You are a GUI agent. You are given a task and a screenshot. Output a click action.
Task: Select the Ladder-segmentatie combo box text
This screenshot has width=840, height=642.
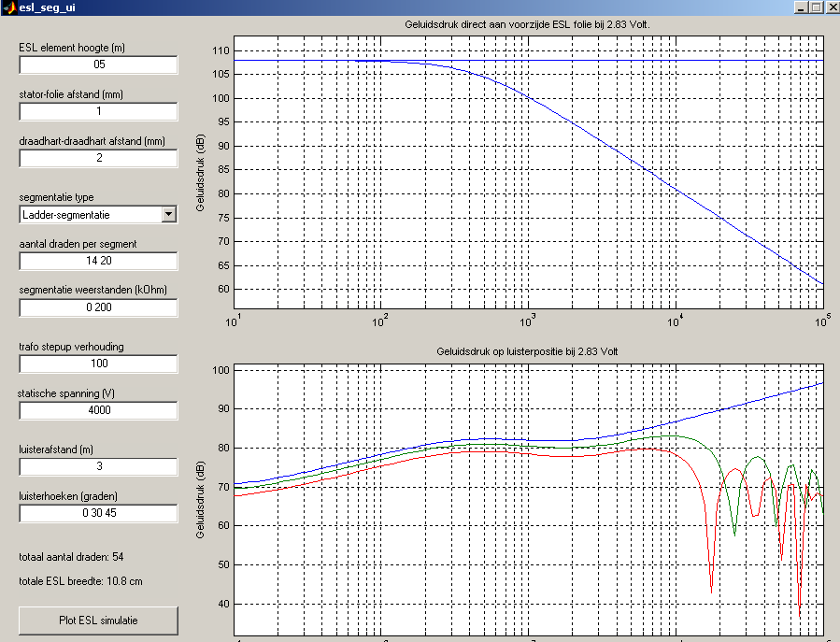(x=66, y=215)
